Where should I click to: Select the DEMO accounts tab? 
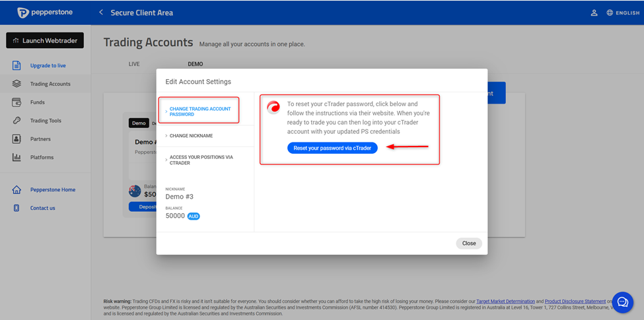(x=196, y=64)
